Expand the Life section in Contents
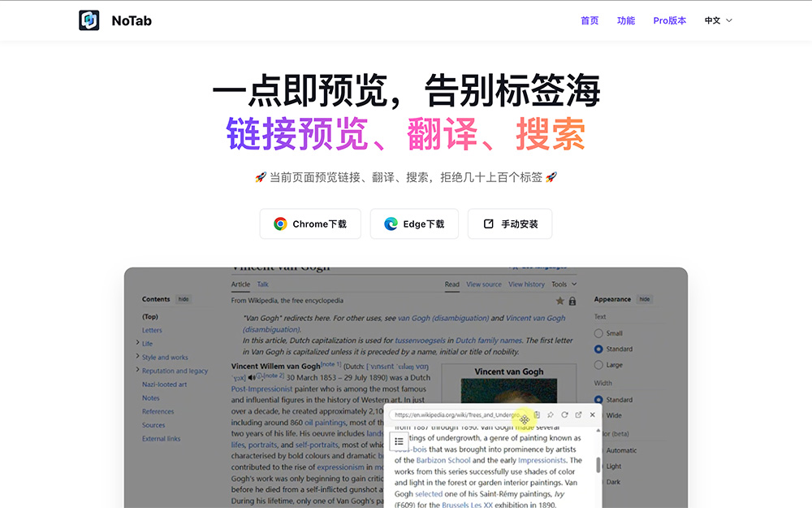 click(x=137, y=343)
